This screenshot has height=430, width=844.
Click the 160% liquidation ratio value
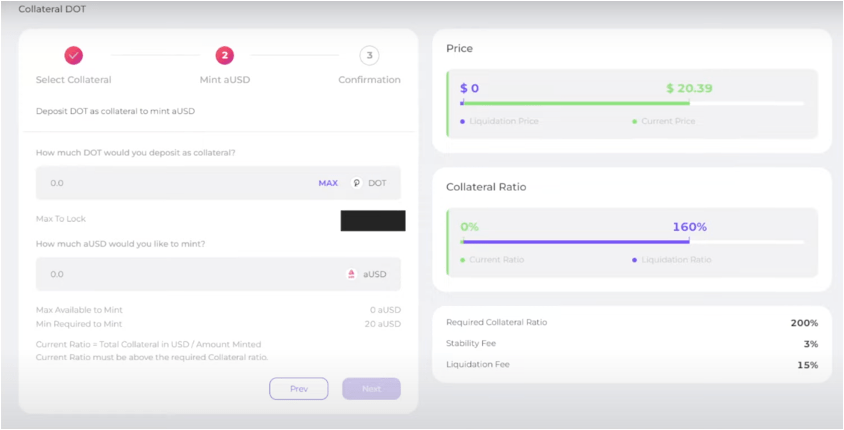(690, 227)
